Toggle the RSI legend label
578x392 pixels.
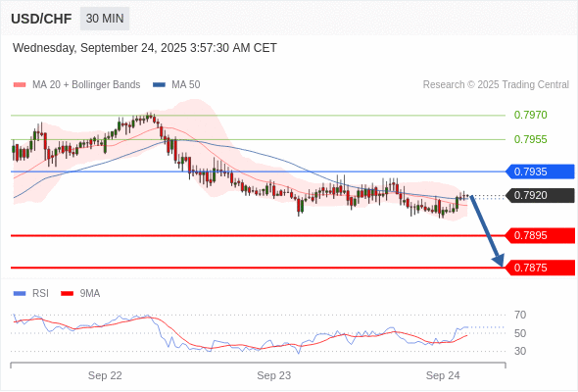[40, 294]
